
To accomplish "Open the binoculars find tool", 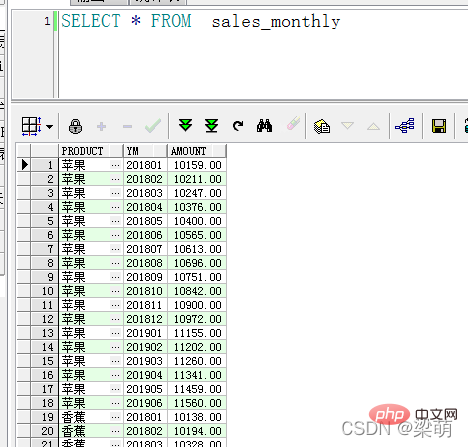I will pyautogui.click(x=264, y=126).
